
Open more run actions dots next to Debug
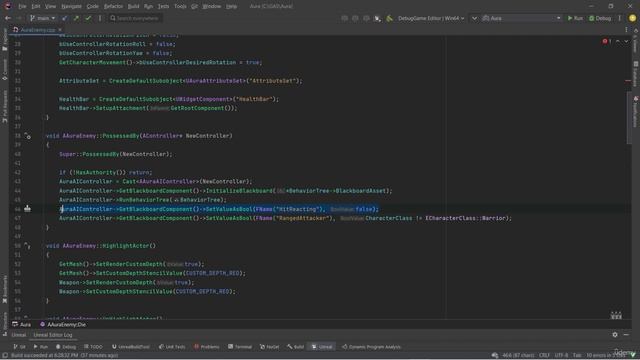pos(619,18)
